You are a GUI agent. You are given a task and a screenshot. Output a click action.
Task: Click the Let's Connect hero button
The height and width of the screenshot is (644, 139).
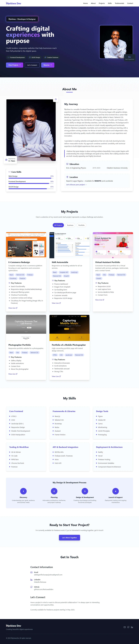click(32, 65)
